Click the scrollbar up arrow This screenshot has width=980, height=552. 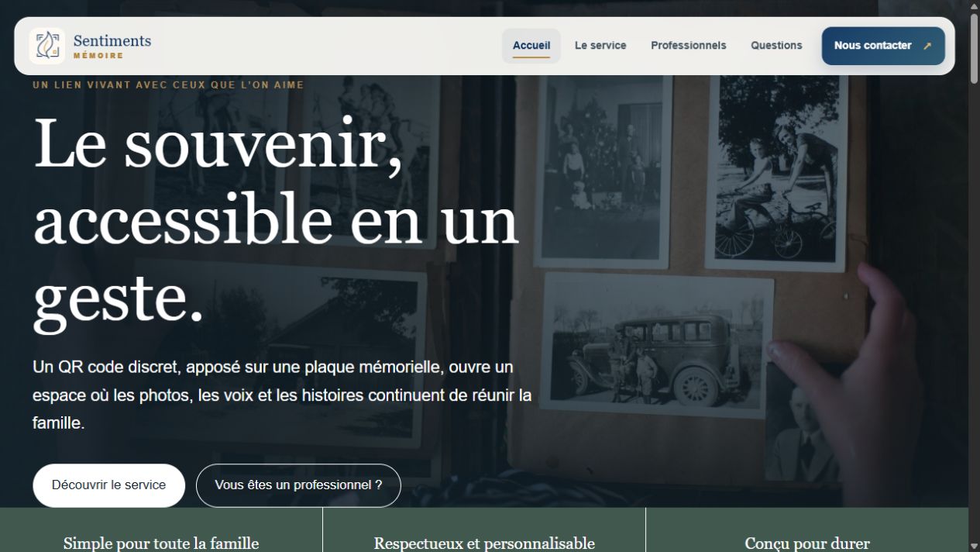coord(974,5)
